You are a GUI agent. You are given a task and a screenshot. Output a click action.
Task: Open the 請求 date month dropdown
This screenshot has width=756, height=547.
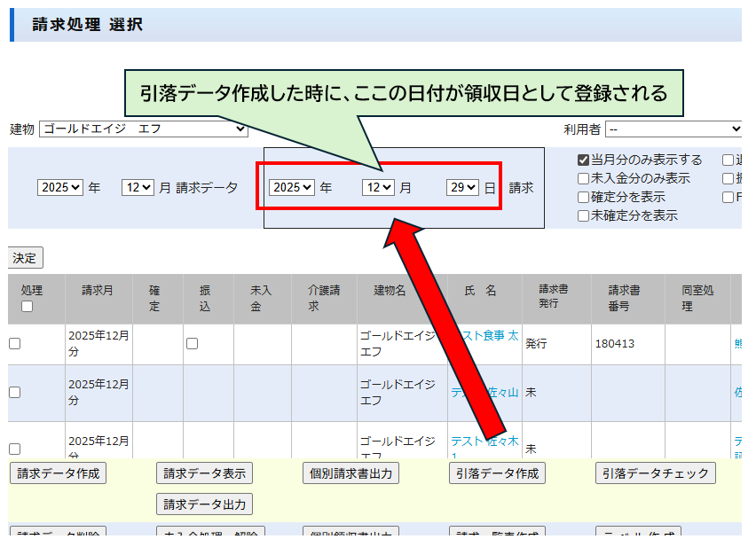pyautogui.click(x=378, y=188)
